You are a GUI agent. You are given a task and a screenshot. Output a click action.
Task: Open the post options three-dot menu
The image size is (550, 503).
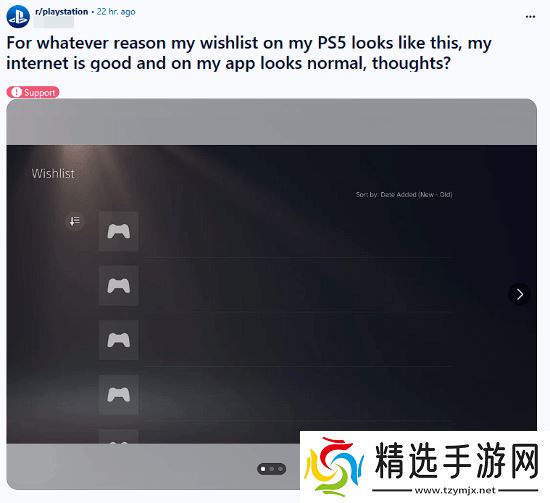click(x=530, y=17)
